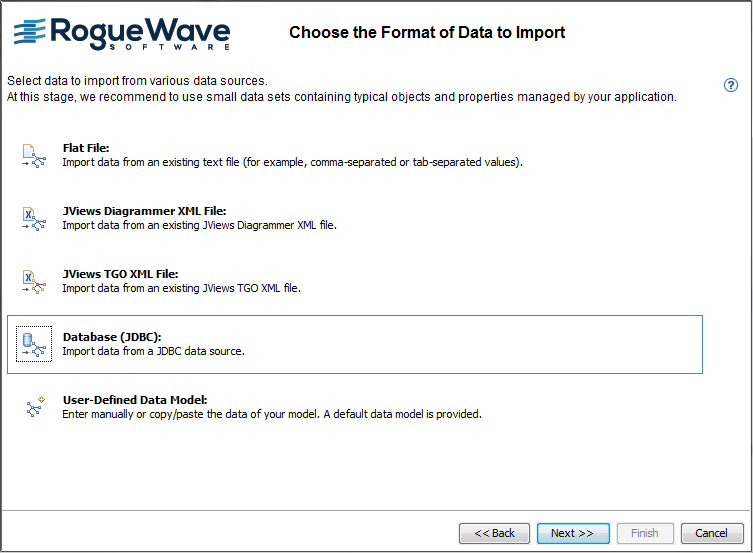Viewport: 753px width, 553px height.
Task: Click the Flat File description text
Action: [293, 162]
